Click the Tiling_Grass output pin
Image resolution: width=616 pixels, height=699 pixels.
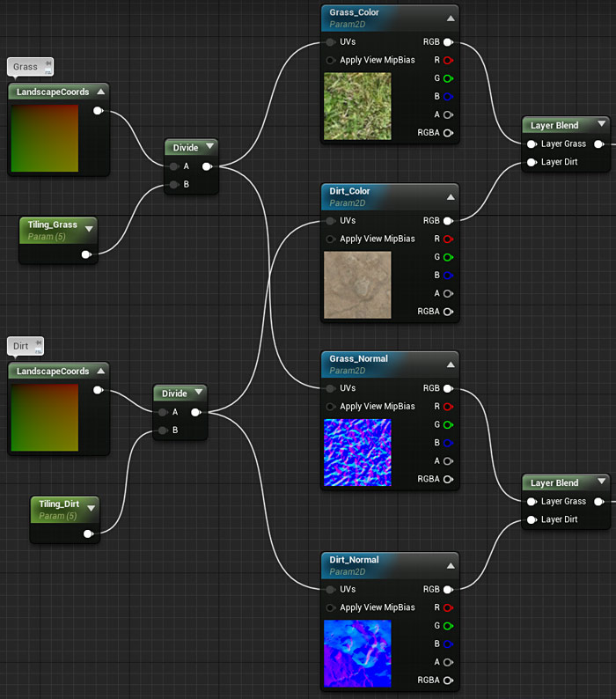click(x=85, y=254)
